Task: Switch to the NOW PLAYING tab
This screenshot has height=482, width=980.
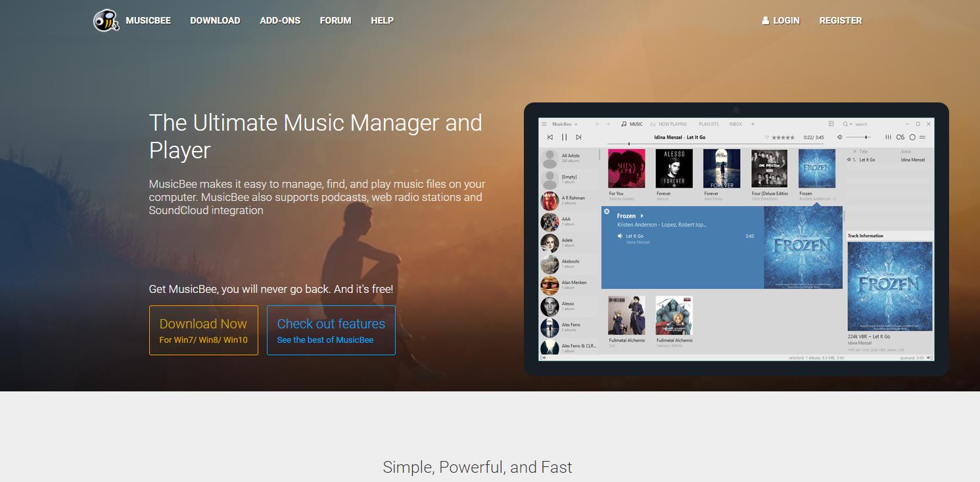Action: (668, 124)
